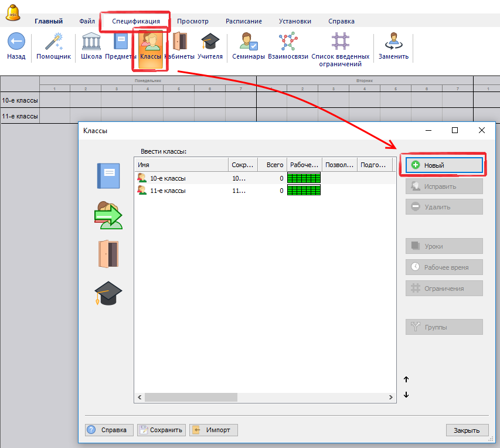Screen dimensions: 500x448
Task: Click the Импорт button
Action: tap(213, 430)
